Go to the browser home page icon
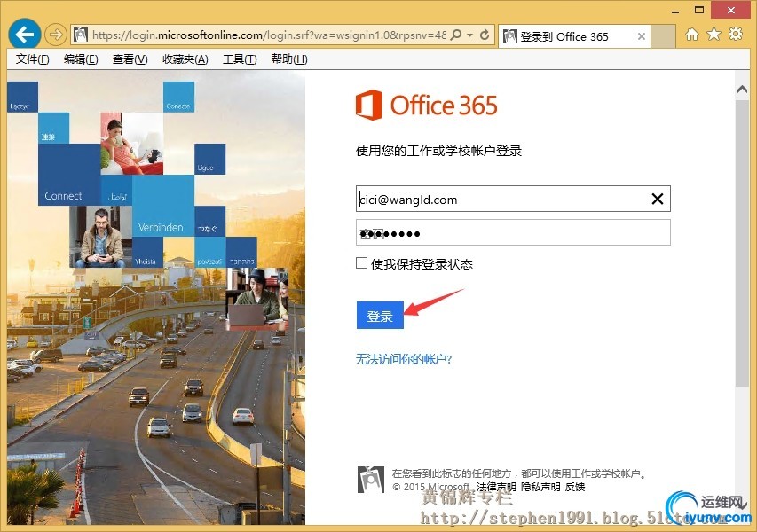This screenshot has height=532, width=757. (692, 35)
